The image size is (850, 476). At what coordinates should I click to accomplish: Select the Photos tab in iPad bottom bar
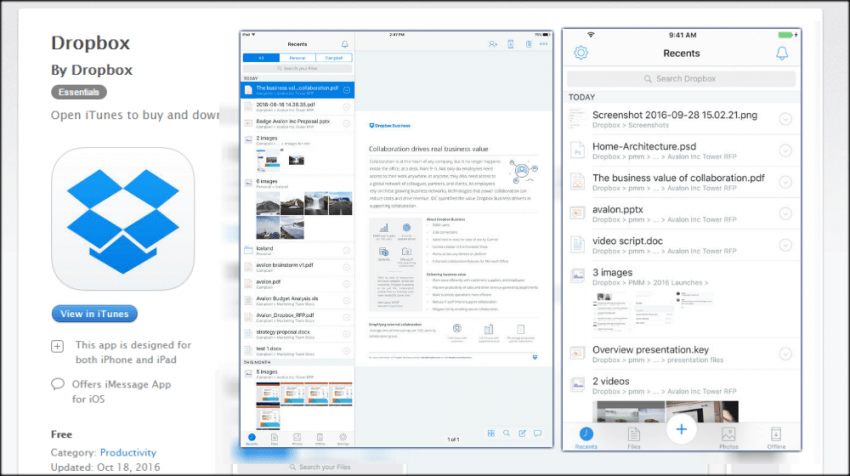point(297,439)
